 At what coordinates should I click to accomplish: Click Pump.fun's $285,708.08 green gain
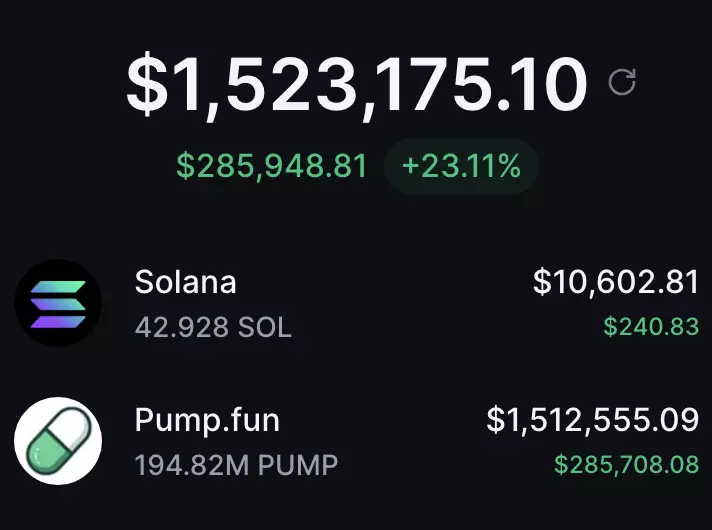627,464
